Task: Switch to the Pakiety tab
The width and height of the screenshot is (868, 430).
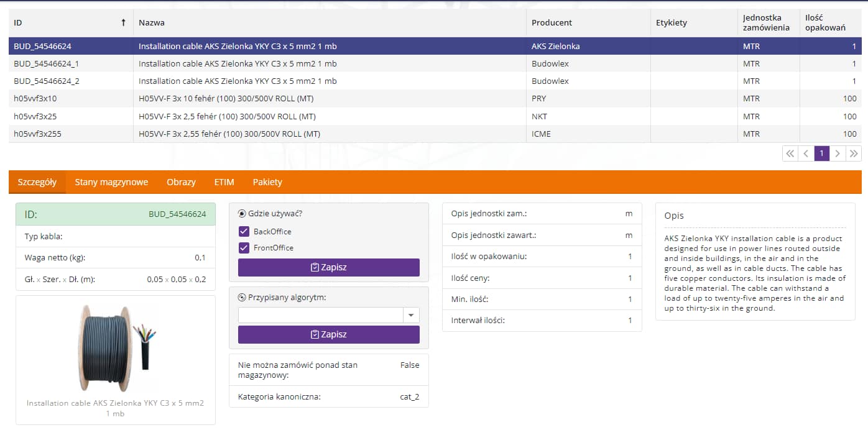Action: (267, 182)
